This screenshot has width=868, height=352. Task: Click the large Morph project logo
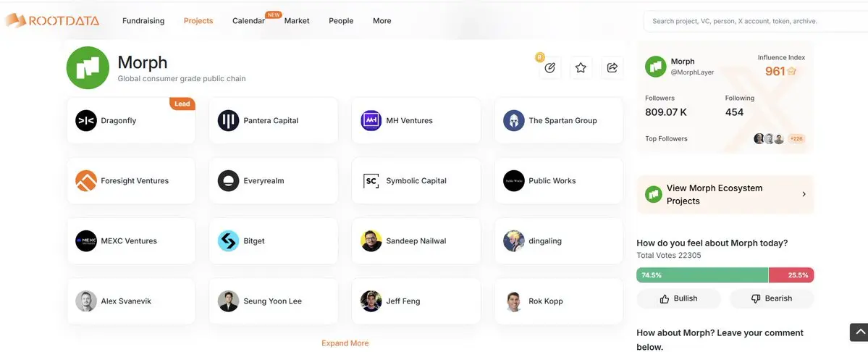coord(88,67)
